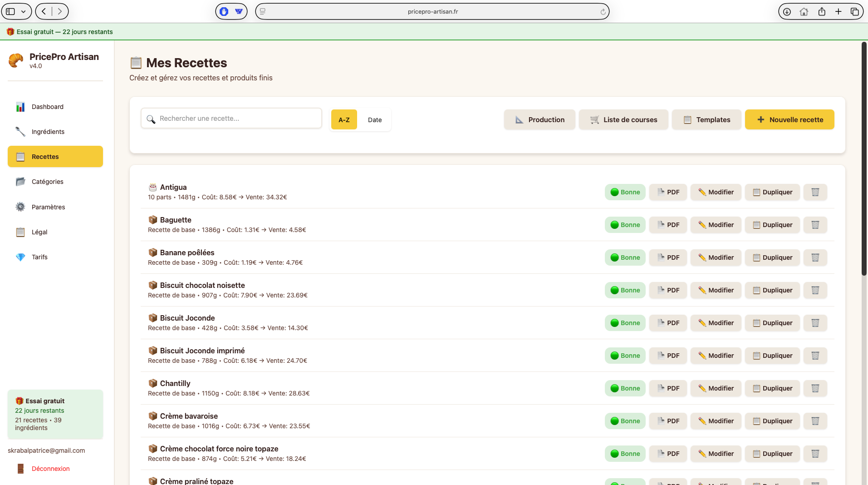Trash the Crème chocolat force noire topaze
This screenshot has height=485, width=868.
click(x=815, y=454)
